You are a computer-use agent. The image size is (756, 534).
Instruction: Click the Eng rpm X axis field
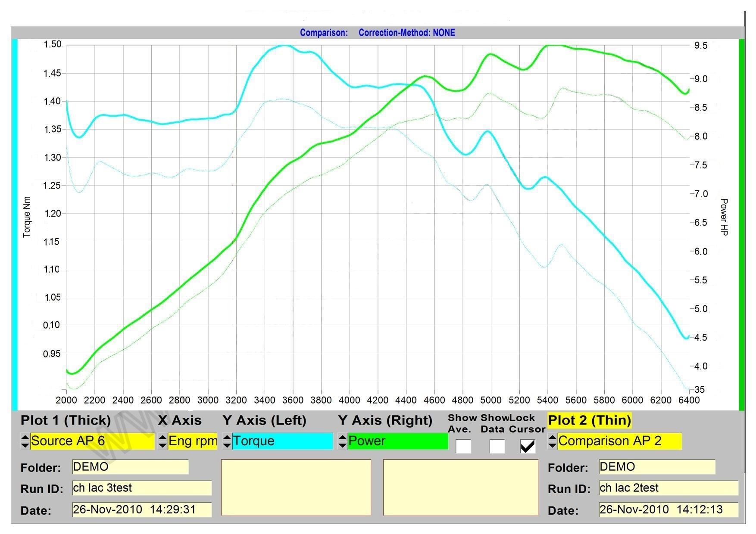click(192, 441)
